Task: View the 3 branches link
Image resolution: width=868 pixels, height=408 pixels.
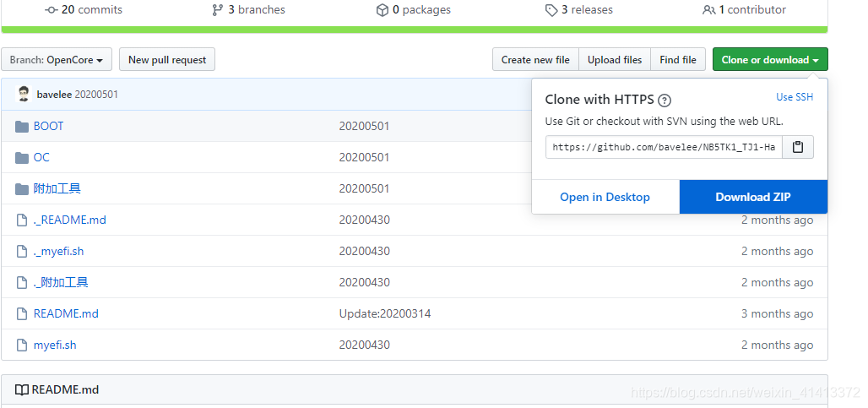Action: point(248,9)
